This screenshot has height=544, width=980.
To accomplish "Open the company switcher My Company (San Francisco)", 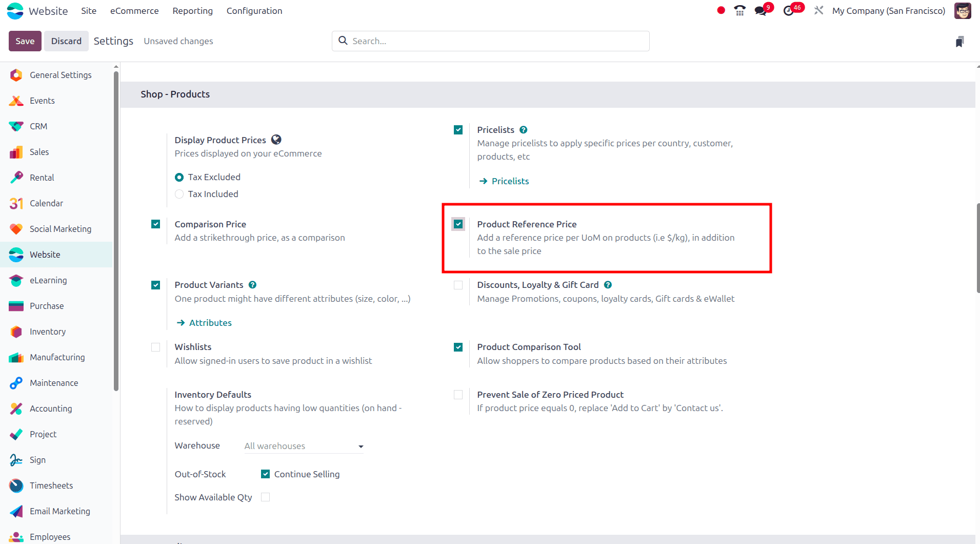I will 889,11.
